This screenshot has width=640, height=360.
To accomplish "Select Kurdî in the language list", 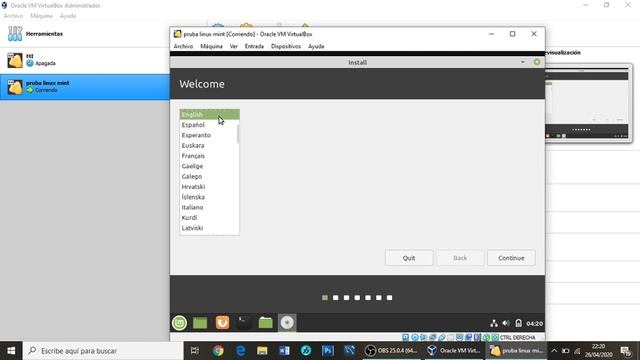I will [208, 218].
